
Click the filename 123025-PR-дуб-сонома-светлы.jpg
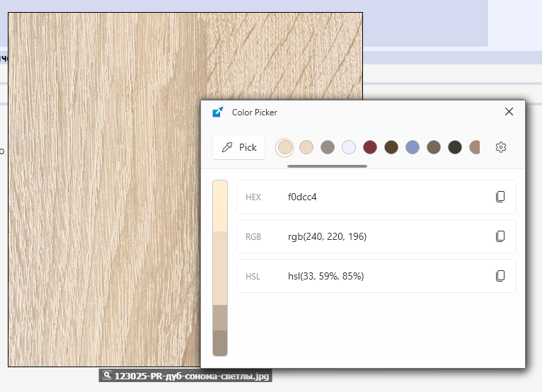[192, 376]
